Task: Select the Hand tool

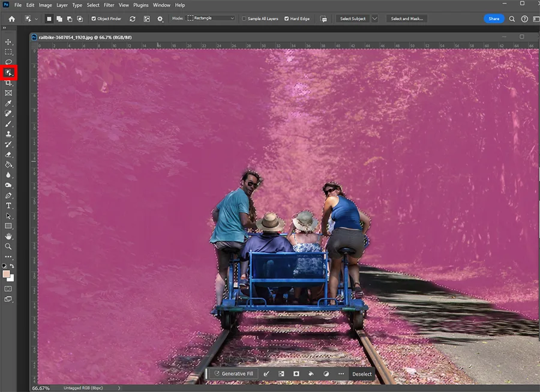Action: (x=8, y=237)
